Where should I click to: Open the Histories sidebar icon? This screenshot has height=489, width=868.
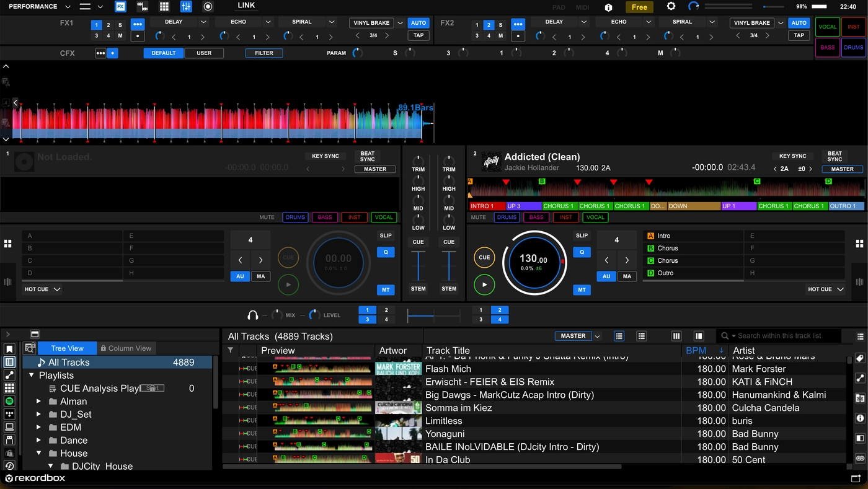pos(9,466)
